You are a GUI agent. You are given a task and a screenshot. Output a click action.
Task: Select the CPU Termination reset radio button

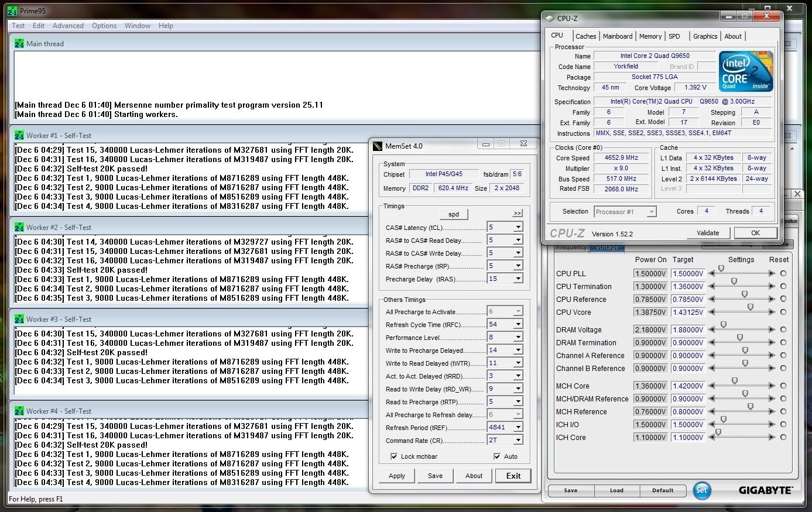tap(783, 286)
